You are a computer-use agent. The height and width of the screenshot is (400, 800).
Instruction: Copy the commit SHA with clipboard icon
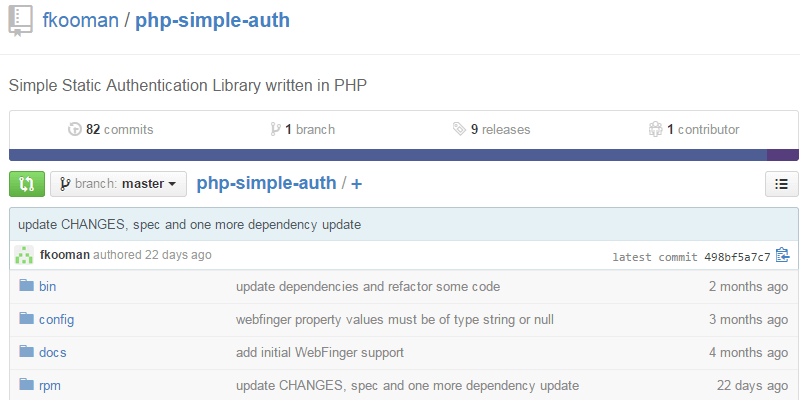click(x=782, y=255)
